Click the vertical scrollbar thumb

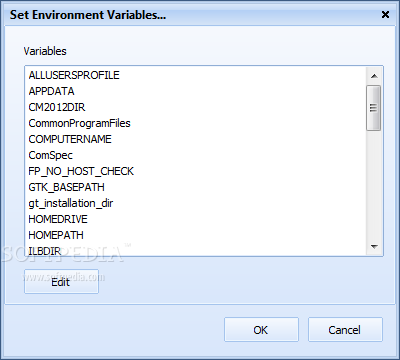coord(373,108)
